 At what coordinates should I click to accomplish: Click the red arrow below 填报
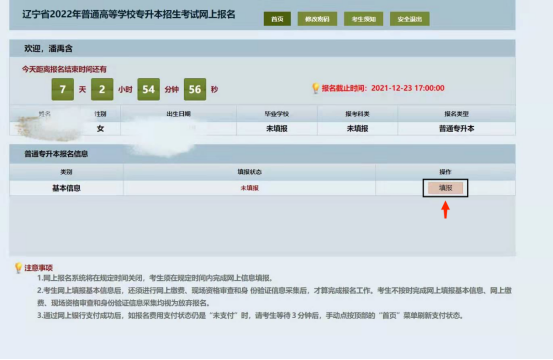pyautogui.click(x=445, y=210)
